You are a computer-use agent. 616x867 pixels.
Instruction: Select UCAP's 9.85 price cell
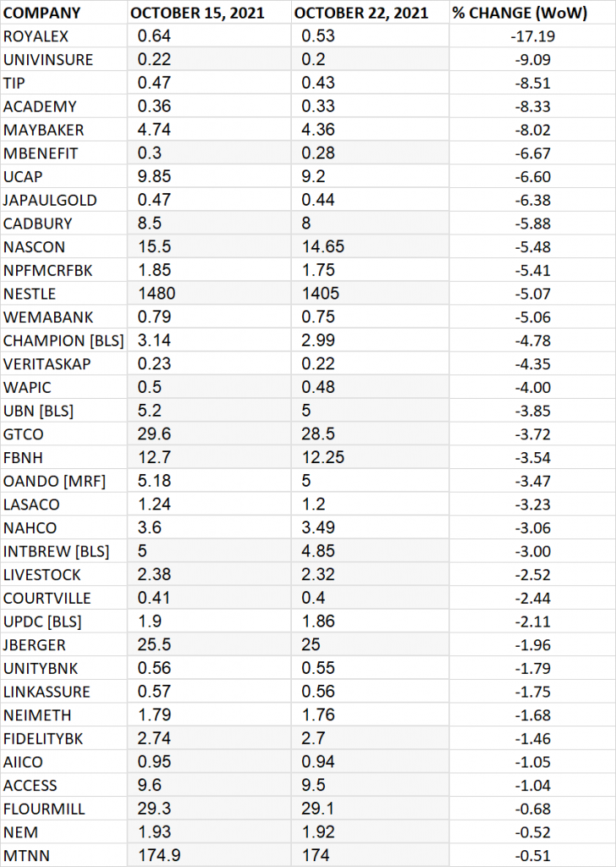tap(209, 176)
